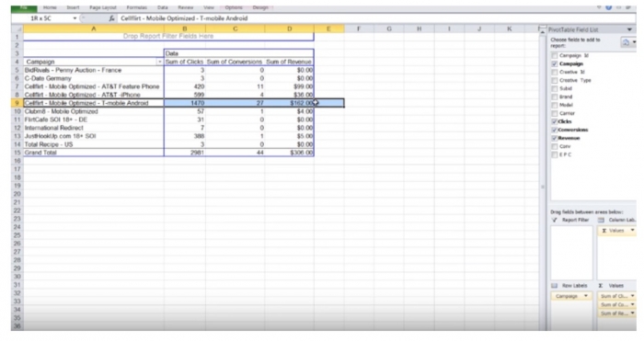Click the Report Filter area funnel icon
Screen dimensions: 644x341
(555, 220)
